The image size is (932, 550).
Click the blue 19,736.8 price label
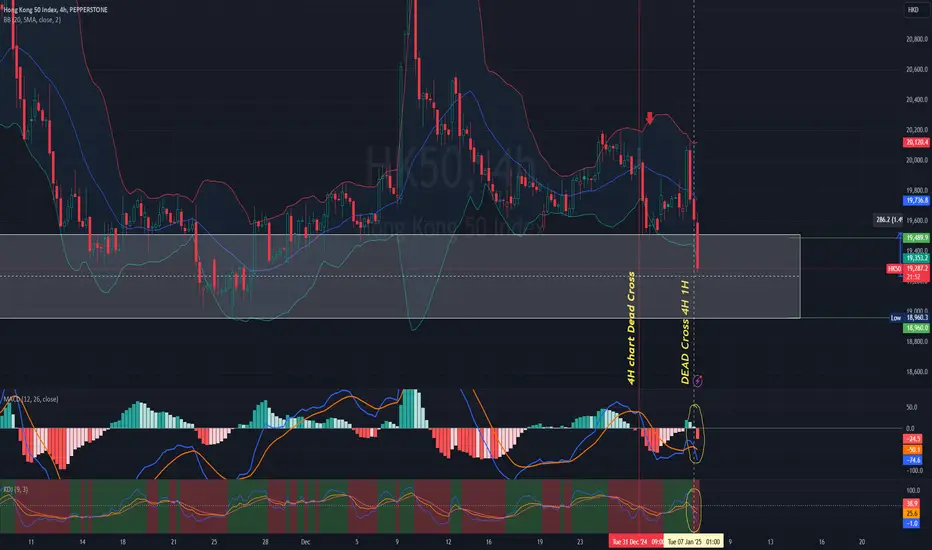(x=916, y=200)
